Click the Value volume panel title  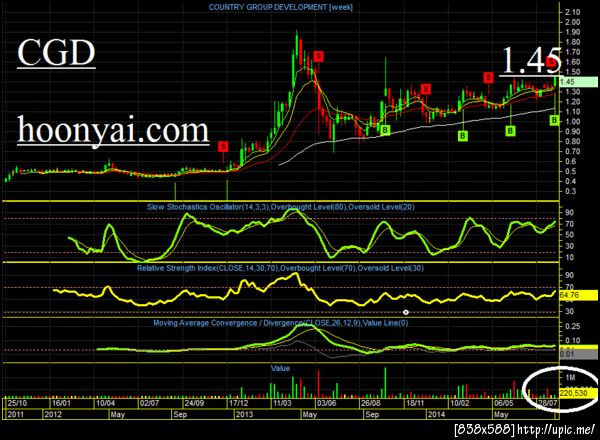click(280, 368)
